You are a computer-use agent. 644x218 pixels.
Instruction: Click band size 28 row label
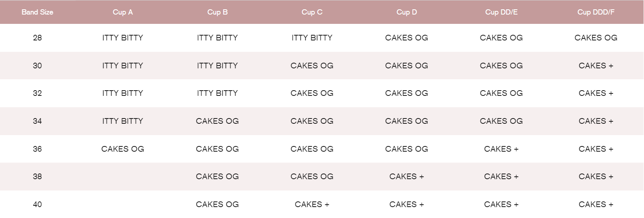37,38
